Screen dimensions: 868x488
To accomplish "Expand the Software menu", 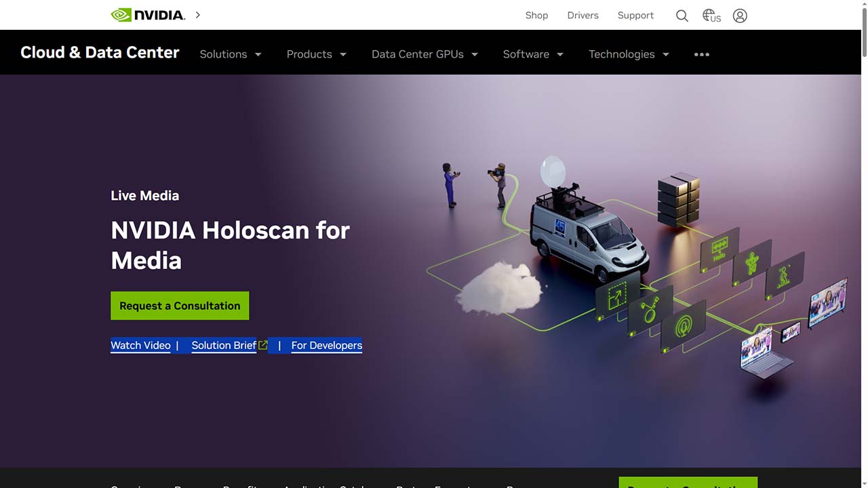I will tap(533, 54).
